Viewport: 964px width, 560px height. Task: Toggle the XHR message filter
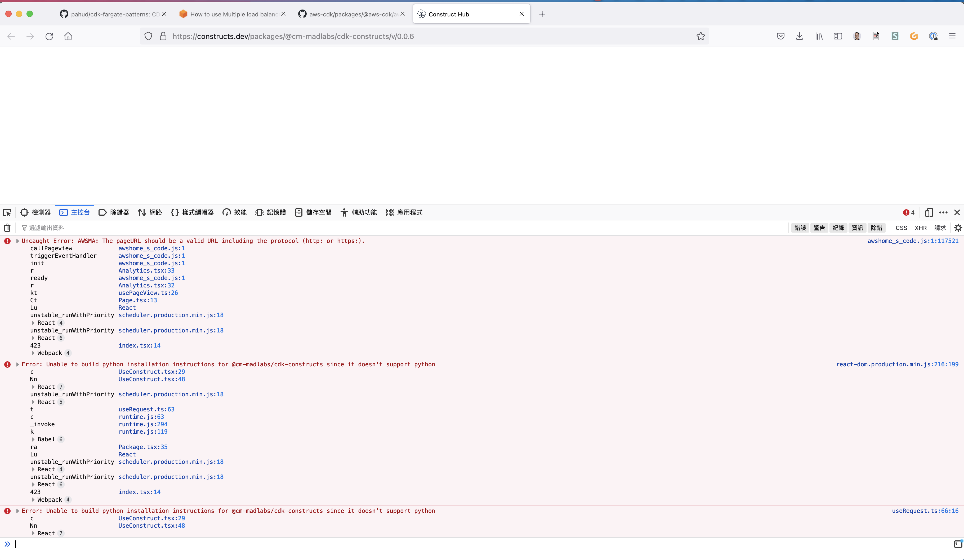pyautogui.click(x=921, y=228)
